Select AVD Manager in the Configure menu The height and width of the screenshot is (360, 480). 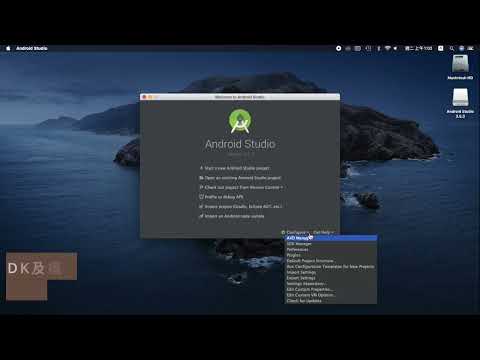point(331,238)
